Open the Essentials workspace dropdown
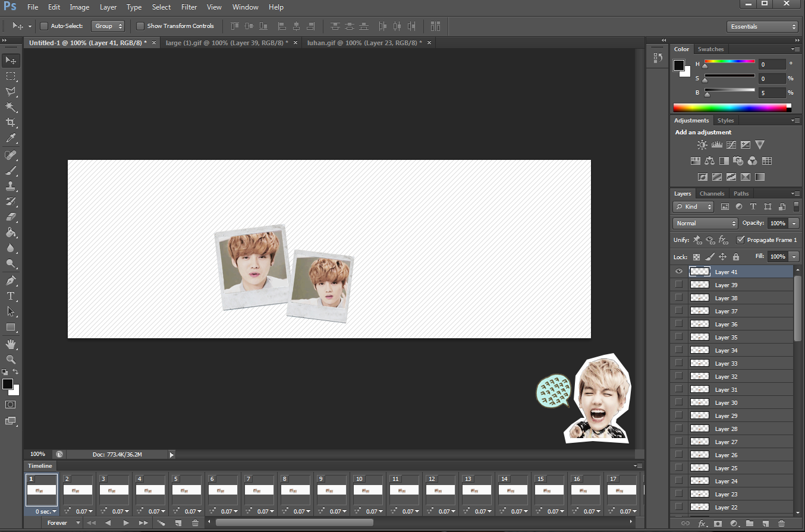Viewport: 805px width, 532px height. click(x=762, y=27)
